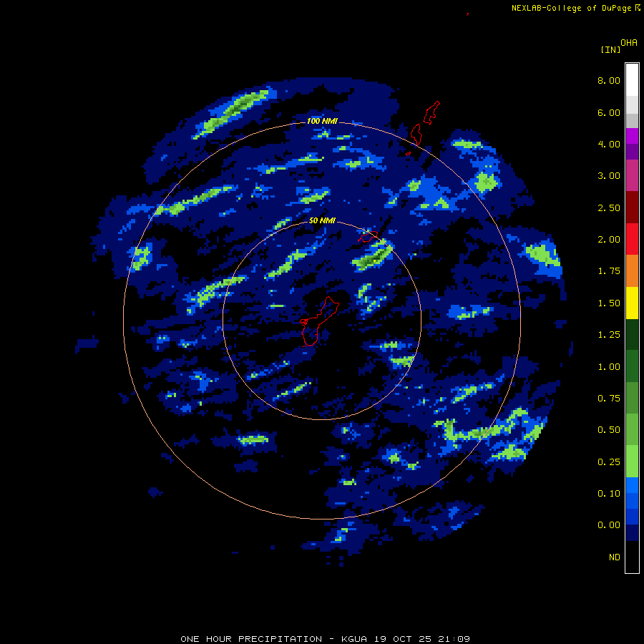Select the white color bar segment
644x644 pixels.
click(x=632, y=80)
